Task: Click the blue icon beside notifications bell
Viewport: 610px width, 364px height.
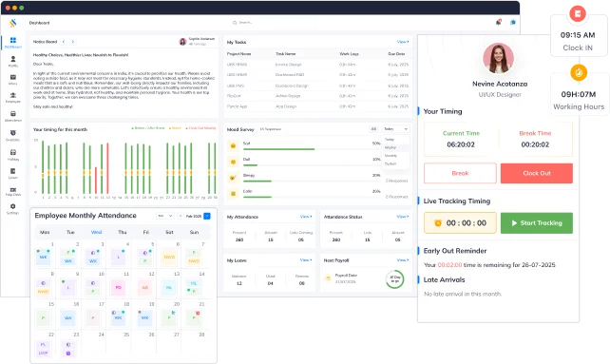Action: tap(513, 22)
